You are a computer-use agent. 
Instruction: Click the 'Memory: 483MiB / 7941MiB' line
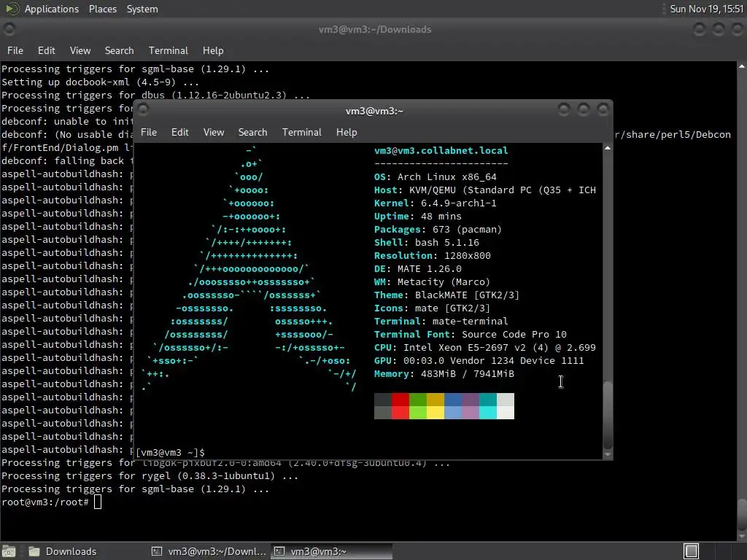[444, 374]
